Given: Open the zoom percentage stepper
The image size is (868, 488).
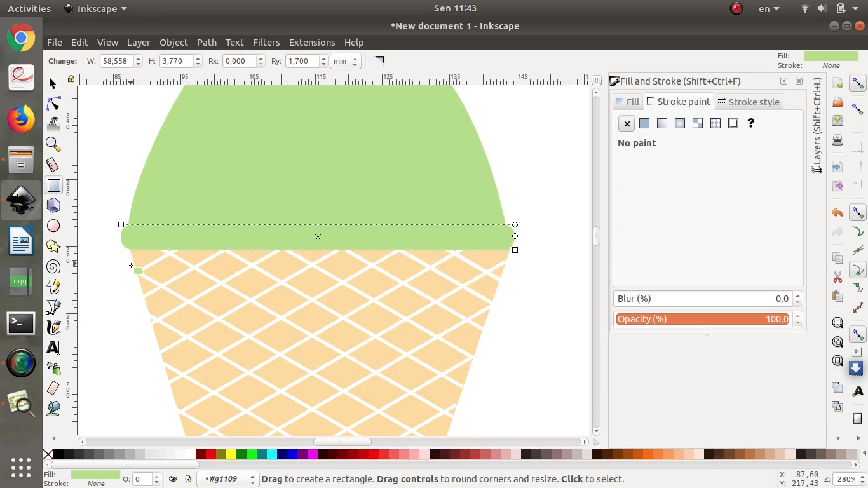Looking at the screenshot, I should 862,479.
